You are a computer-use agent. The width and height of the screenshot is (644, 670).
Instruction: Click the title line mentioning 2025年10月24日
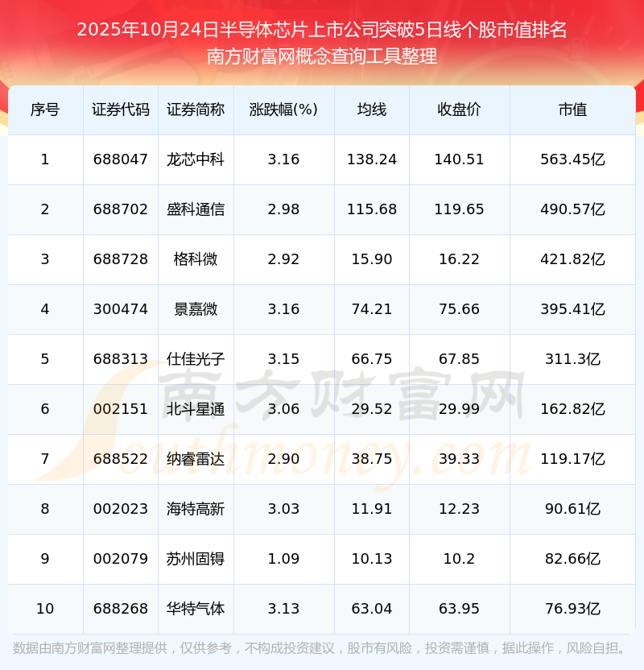[322, 30]
